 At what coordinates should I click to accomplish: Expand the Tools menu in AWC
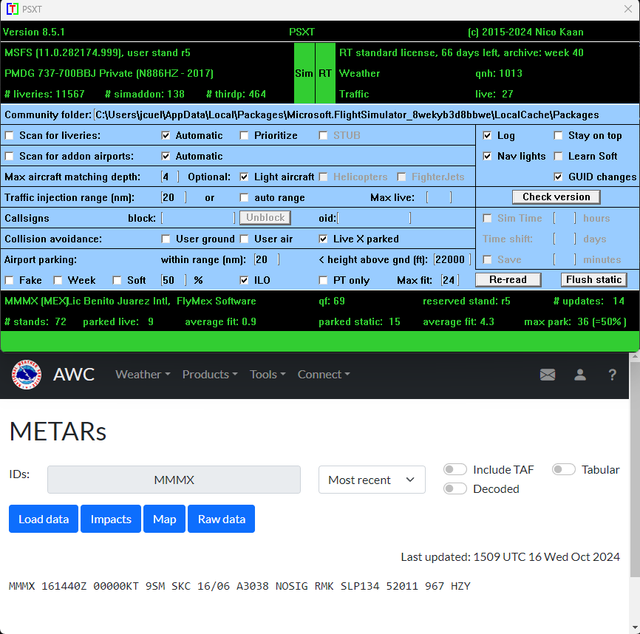point(268,374)
